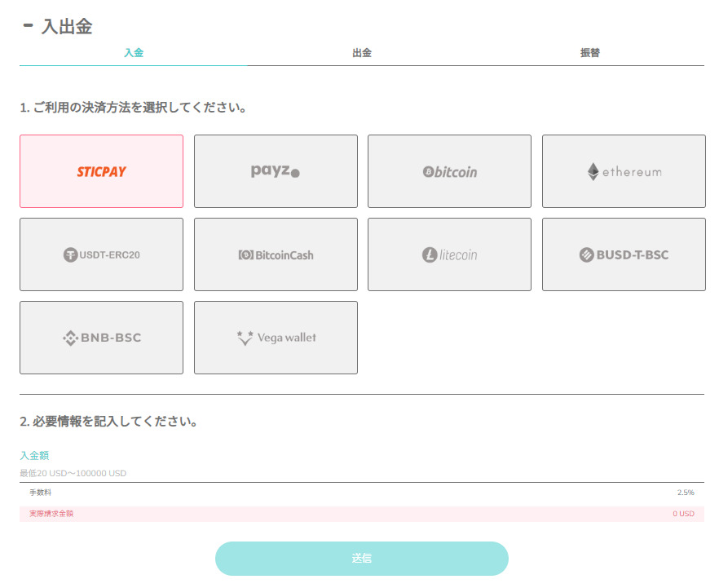The image size is (719, 588).
Task: Click the 2.5% fee value
Action: coord(686,493)
